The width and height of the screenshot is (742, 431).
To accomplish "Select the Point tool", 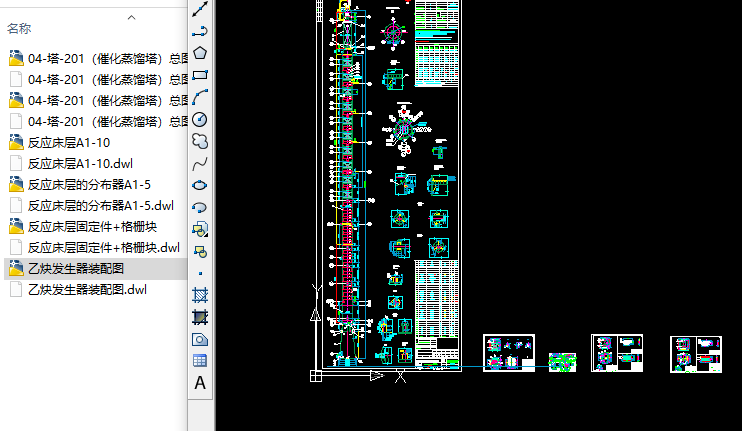I will click(200, 273).
